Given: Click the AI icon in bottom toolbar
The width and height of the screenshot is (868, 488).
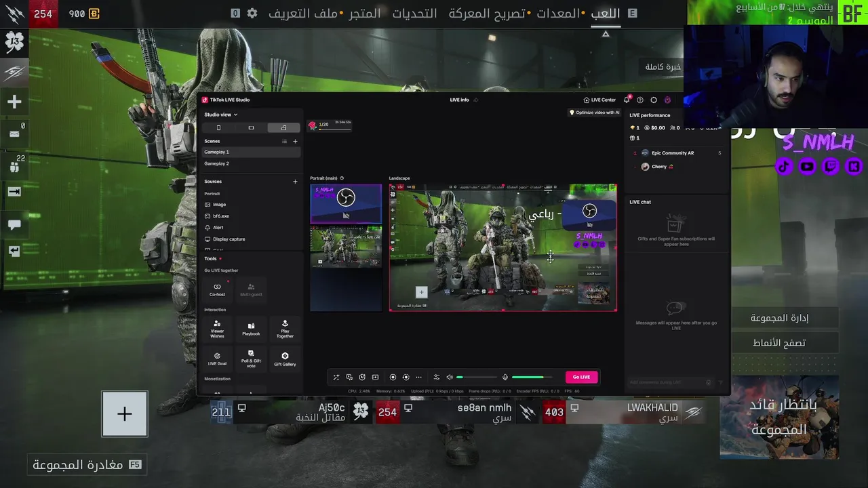Looking at the screenshot, I should click(362, 377).
